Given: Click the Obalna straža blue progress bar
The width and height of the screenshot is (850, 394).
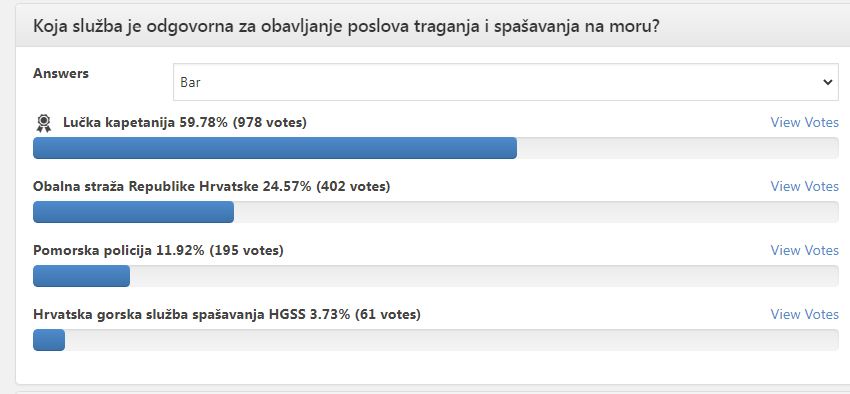Looking at the screenshot, I should click(x=133, y=212).
